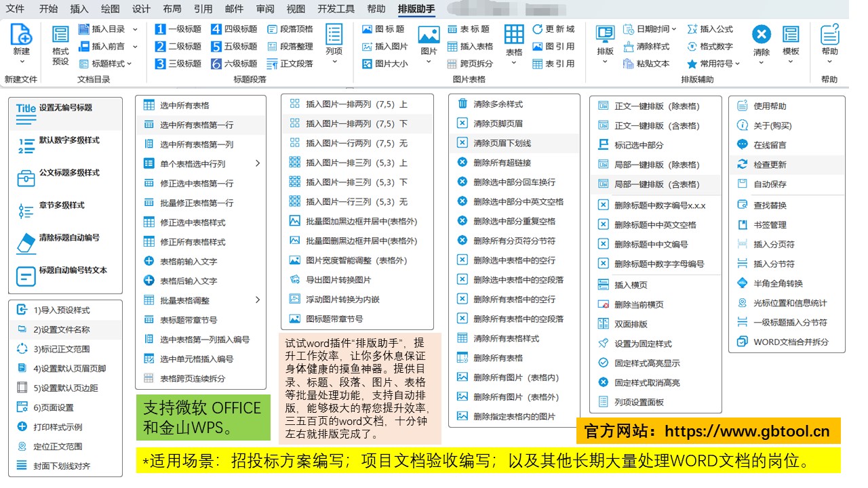
Task: Apply 三级标题 heading level three
Action: click(178, 64)
